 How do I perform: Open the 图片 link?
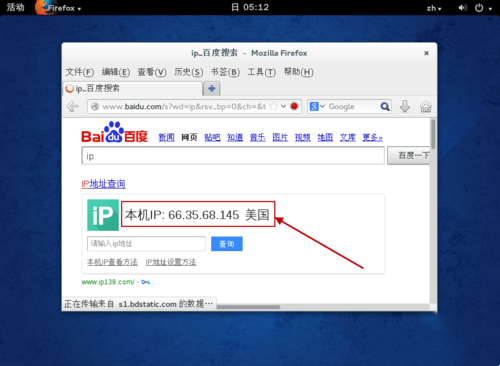(280, 137)
